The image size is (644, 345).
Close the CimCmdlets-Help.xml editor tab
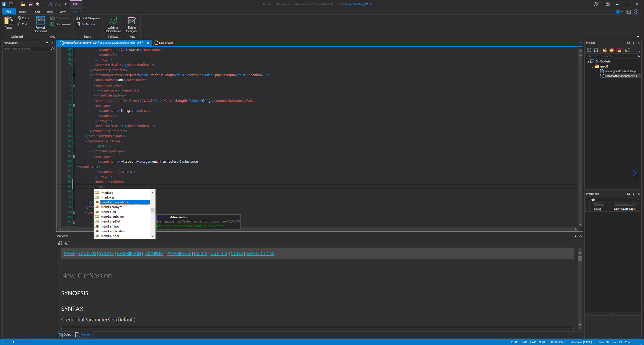click(x=148, y=43)
